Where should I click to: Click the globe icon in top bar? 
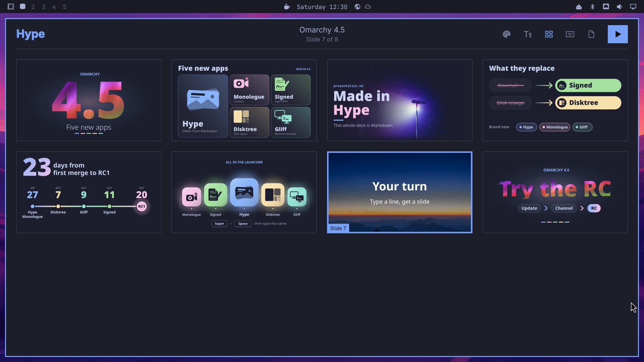[357, 7]
